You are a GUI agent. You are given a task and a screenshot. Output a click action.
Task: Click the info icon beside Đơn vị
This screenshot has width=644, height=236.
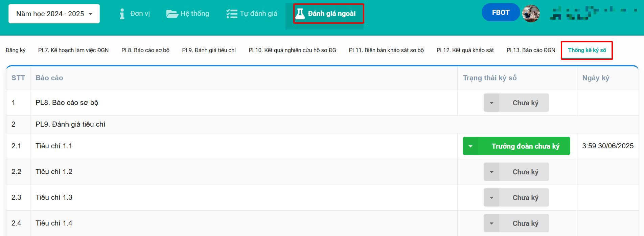pyautogui.click(x=122, y=14)
